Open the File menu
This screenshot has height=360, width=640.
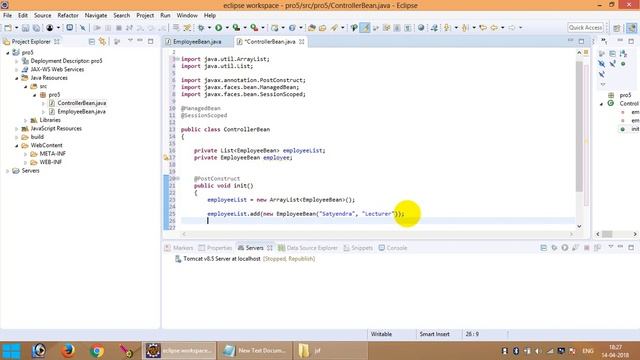[7, 16]
